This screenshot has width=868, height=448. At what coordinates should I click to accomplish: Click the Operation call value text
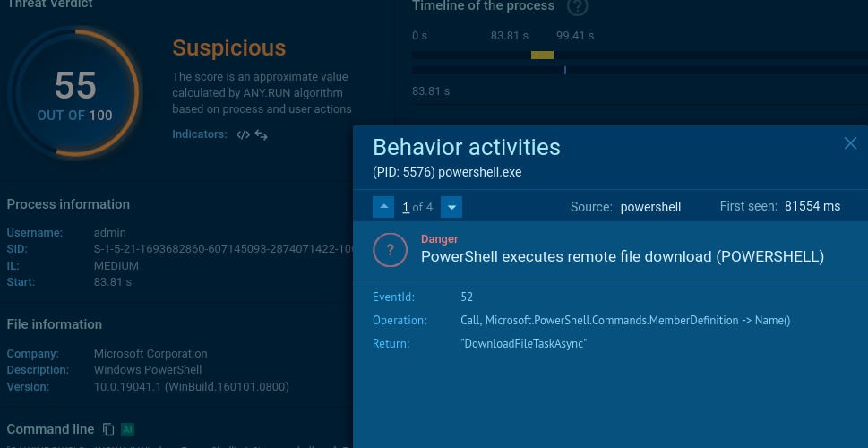point(625,320)
